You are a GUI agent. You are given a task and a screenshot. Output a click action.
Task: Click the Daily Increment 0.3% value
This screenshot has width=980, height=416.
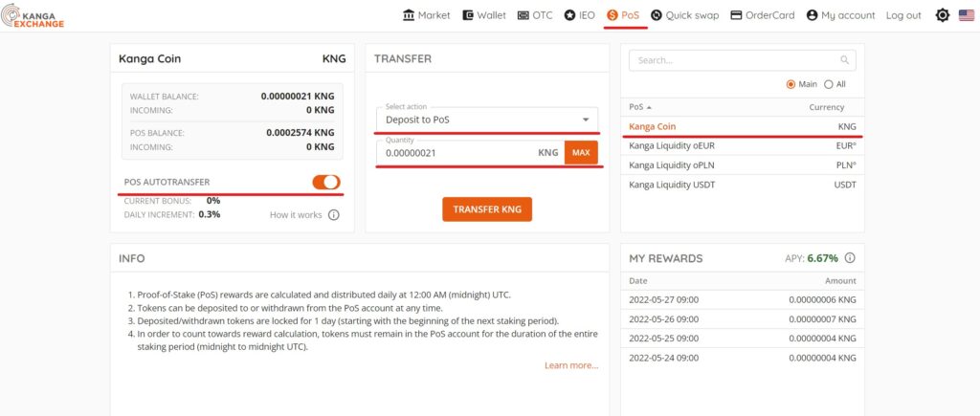coord(210,214)
